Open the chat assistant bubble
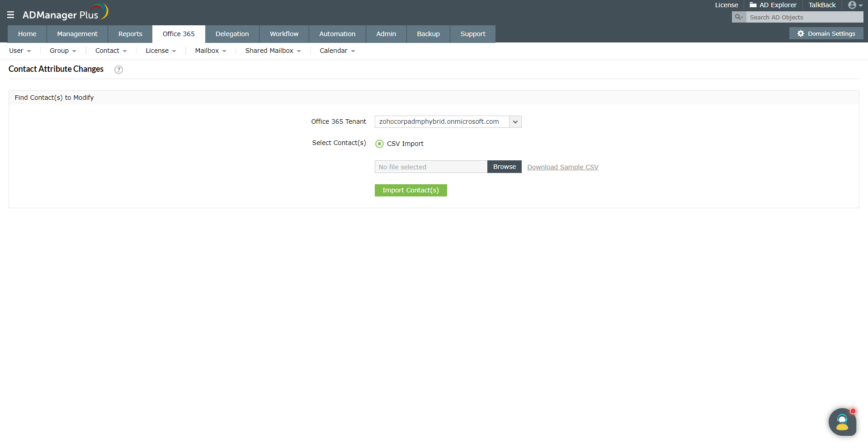The image size is (868, 448). (x=842, y=422)
